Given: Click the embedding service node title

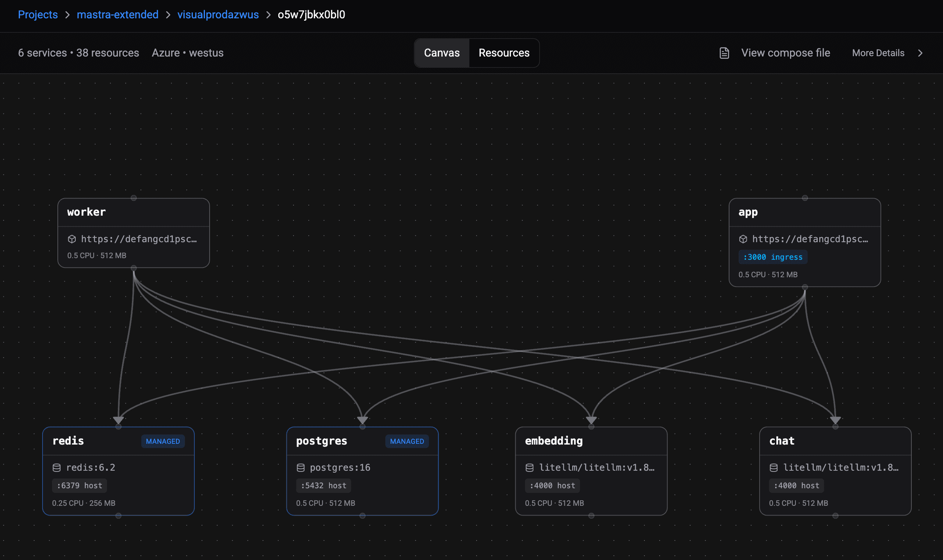Looking at the screenshot, I should [553, 441].
